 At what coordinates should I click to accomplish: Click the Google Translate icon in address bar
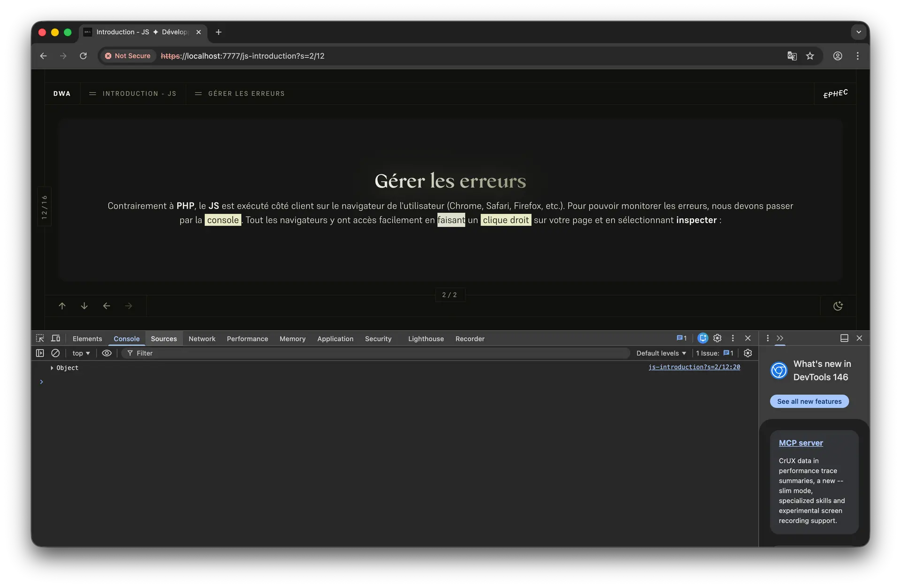click(792, 56)
